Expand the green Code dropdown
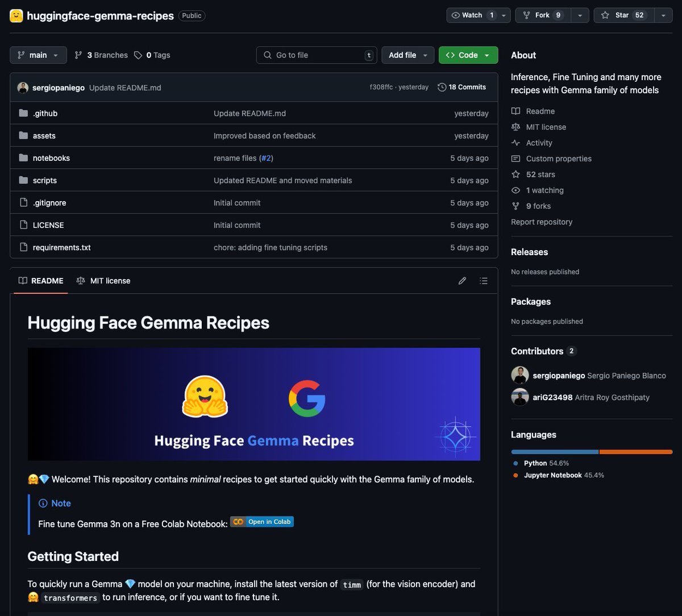 point(468,55)
